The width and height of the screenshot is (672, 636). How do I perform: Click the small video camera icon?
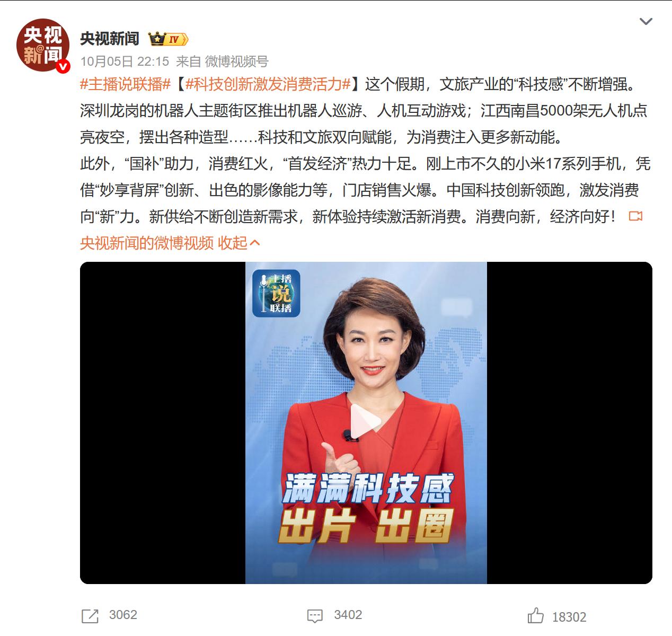tap(635, 216)
